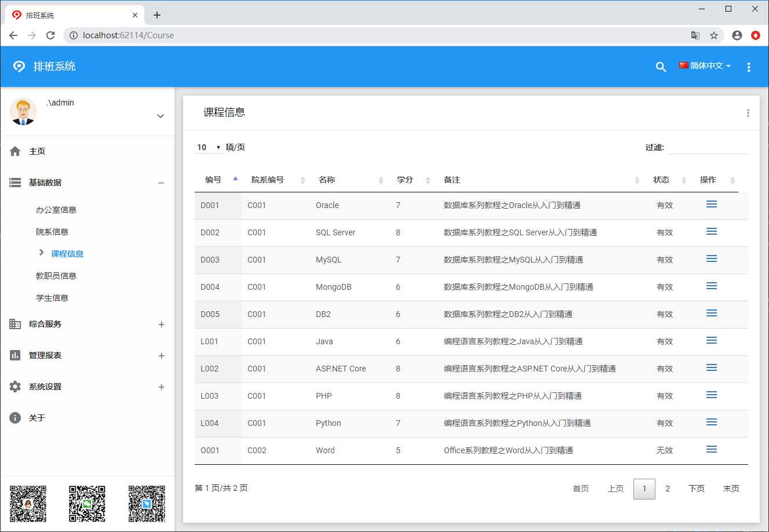Click the browser address bar URL
The width and height of the screenshot is (769, 532).
tap(128, 35)
